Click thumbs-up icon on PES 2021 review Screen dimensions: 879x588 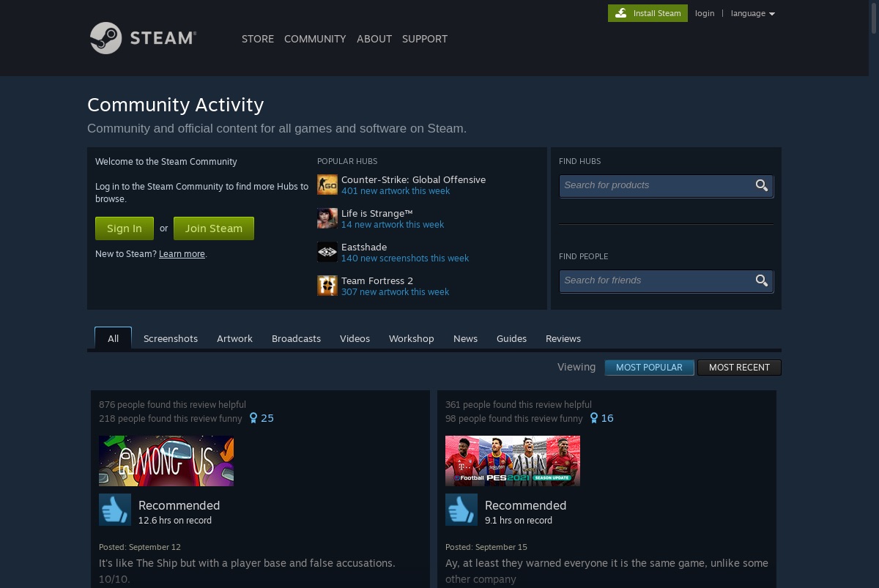[461, 510]
